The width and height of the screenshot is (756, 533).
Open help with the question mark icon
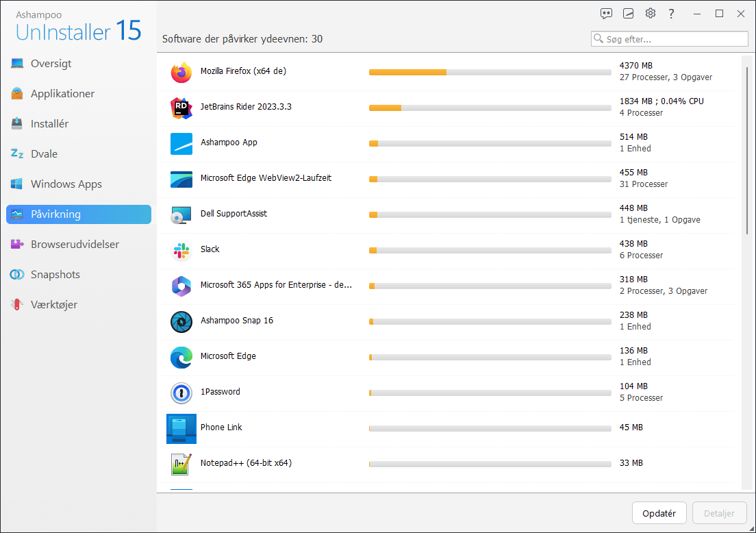(x=672, y=14)
